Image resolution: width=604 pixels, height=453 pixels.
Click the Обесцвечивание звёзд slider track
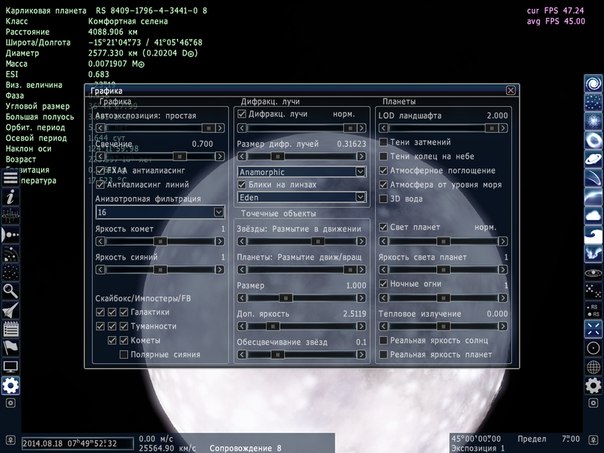(301, 354)
